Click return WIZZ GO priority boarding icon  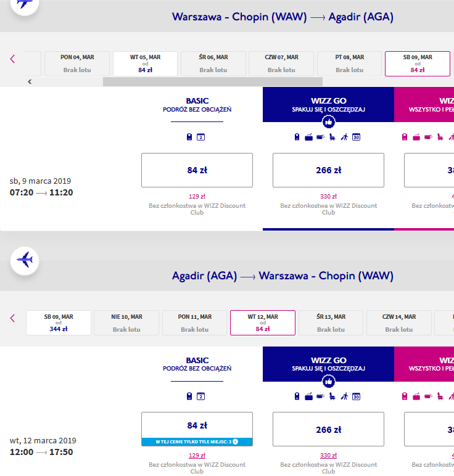click(x=344, y=396)
